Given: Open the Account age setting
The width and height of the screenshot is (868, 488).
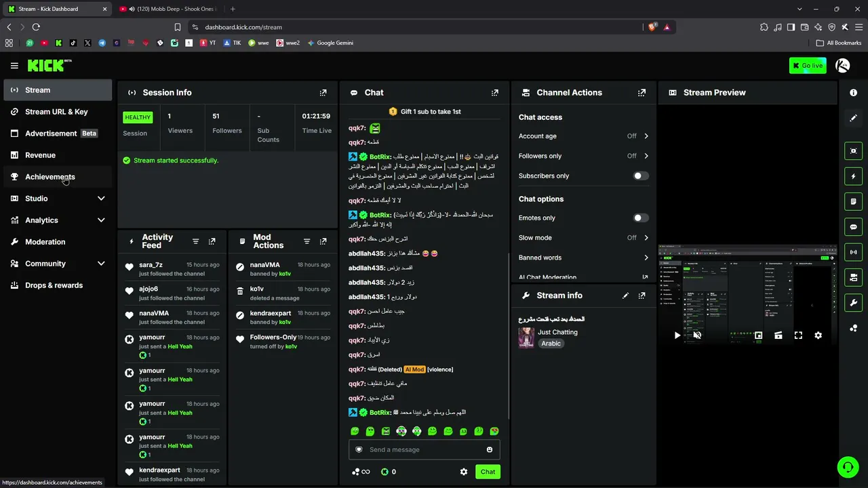Looking at the screenshot, I should 583,136.
